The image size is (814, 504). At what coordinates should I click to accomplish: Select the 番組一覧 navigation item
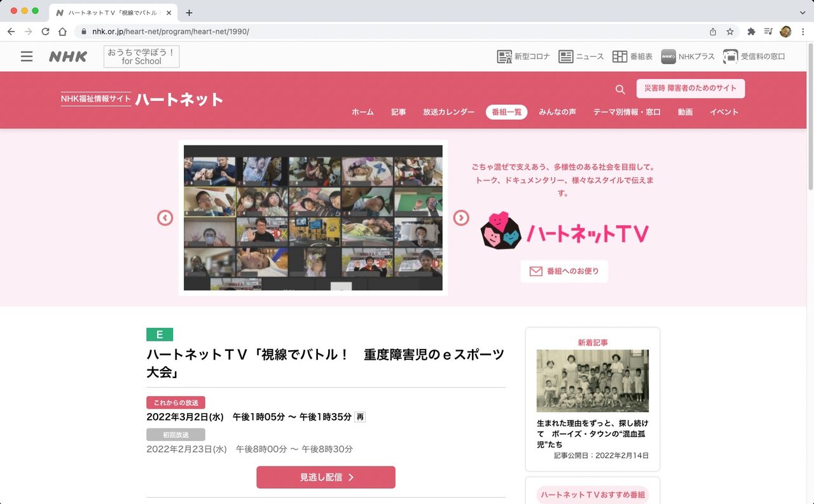click(506, 112)
